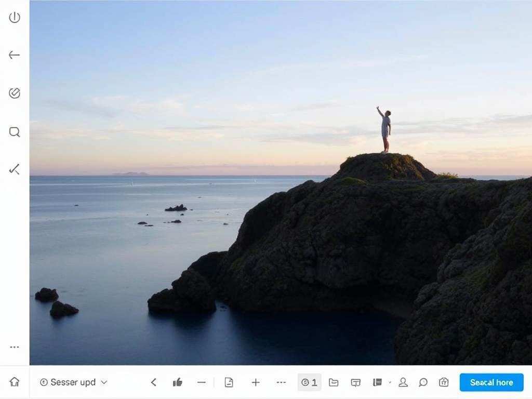
Task: Open the sidebar three-dot more menu
Action: click(x=15, y=347)
